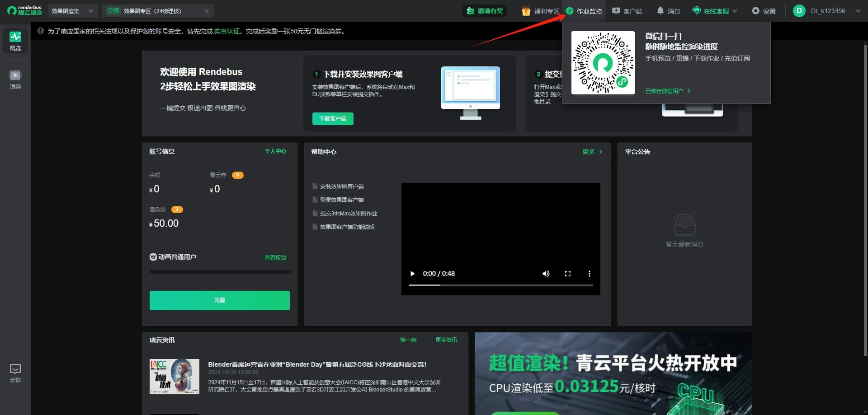Screen dimensions: 868x415
Task: Click the 动画普通用户 membership icon
Action: tap(153, 257)
